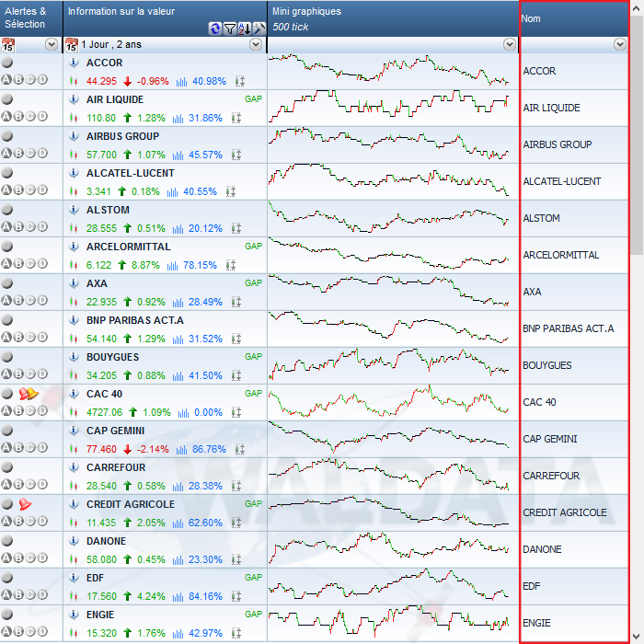Click the 500 tick label in header
This screenshot has height=644, width=644.
pos(290,27)
